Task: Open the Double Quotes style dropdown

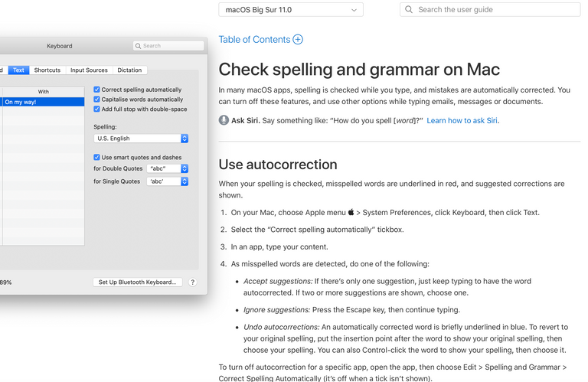Action: tap(168, 168)
